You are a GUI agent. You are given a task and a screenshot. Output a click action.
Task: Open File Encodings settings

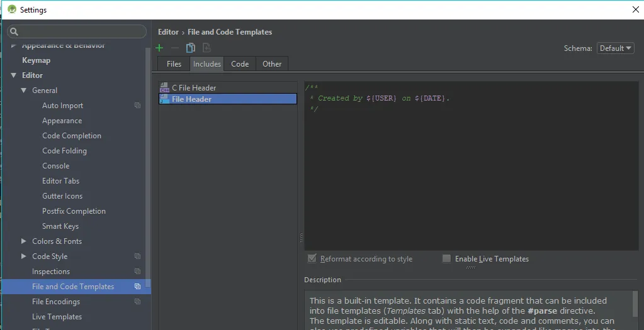coord(56,302)
